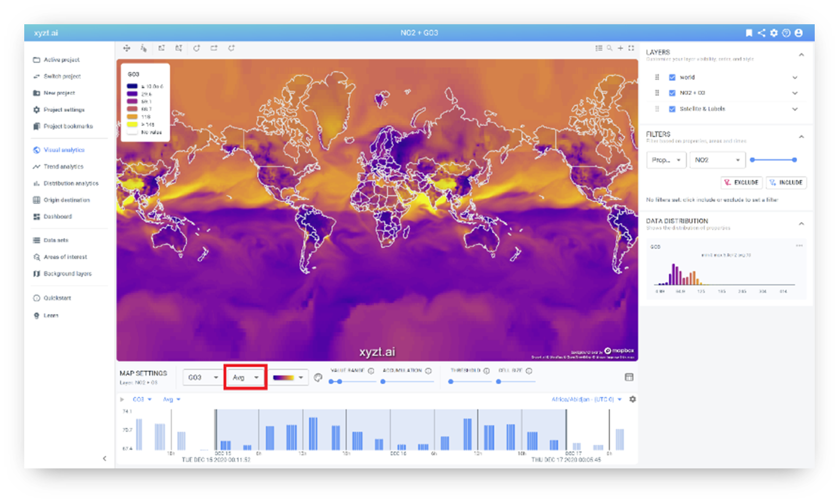Expand Satellite & Labels layer options
Screen dimensions: 840x504
(x=795, y=109)
